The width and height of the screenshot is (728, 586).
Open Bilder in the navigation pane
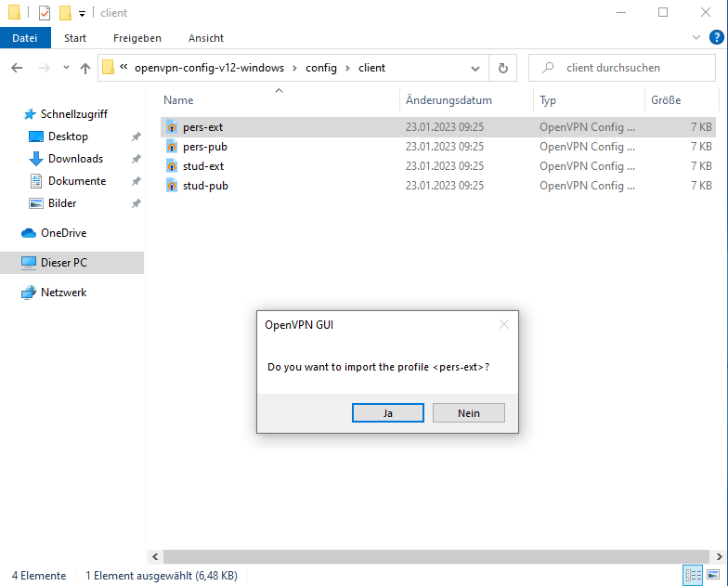(62, 203)
